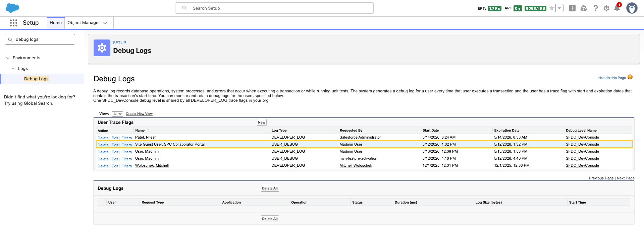Edit the Patel, Nilesh trace flag
This screenshot has height=233, width=644.
(115, 138)
